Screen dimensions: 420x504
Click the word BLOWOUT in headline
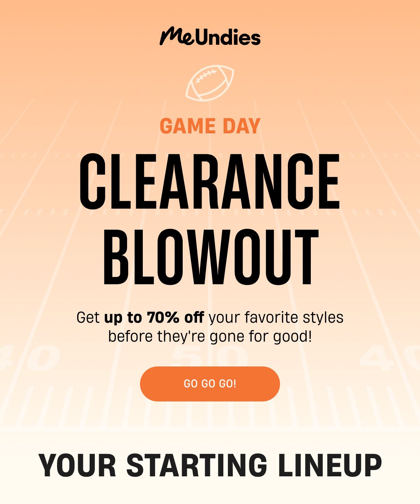(x=211, y=257)
